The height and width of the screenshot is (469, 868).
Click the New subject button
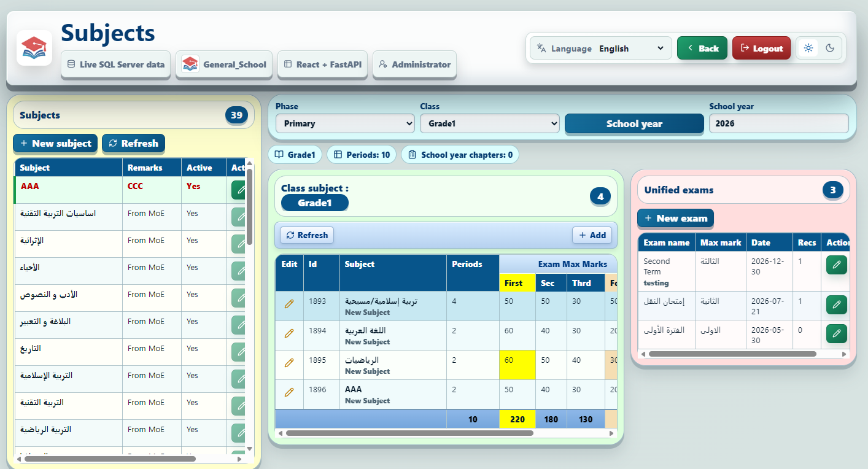tap(55, 143)
